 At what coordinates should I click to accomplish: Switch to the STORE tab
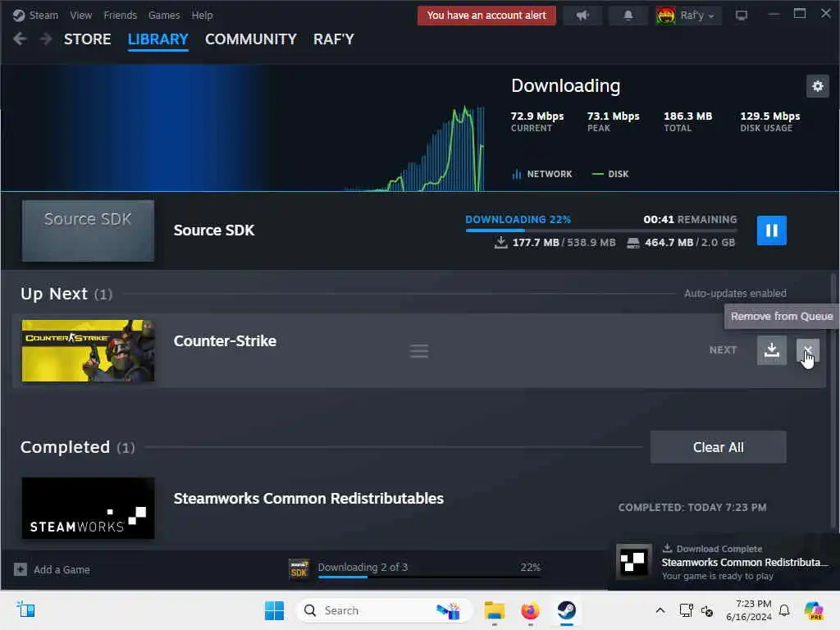(87, 39)
